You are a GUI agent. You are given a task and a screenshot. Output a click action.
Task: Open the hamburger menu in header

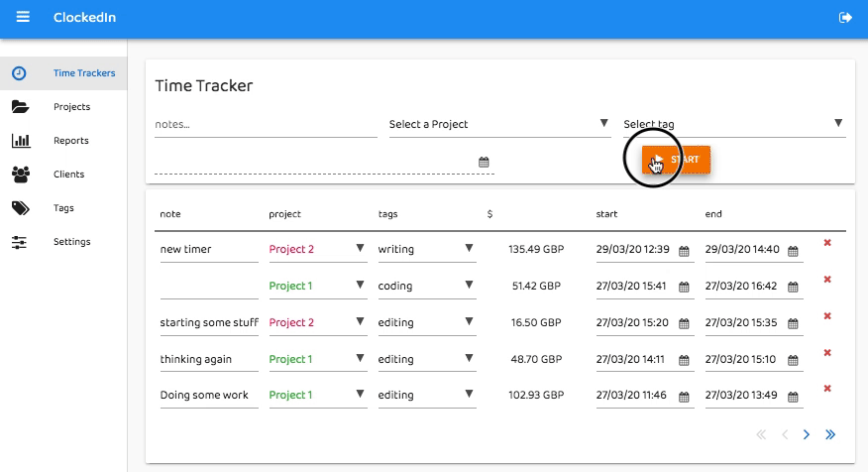(23, 17)
